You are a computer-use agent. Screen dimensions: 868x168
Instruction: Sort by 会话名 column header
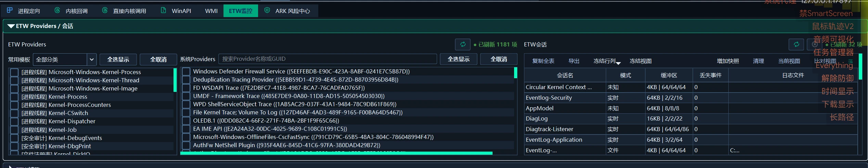pos(565,75)
